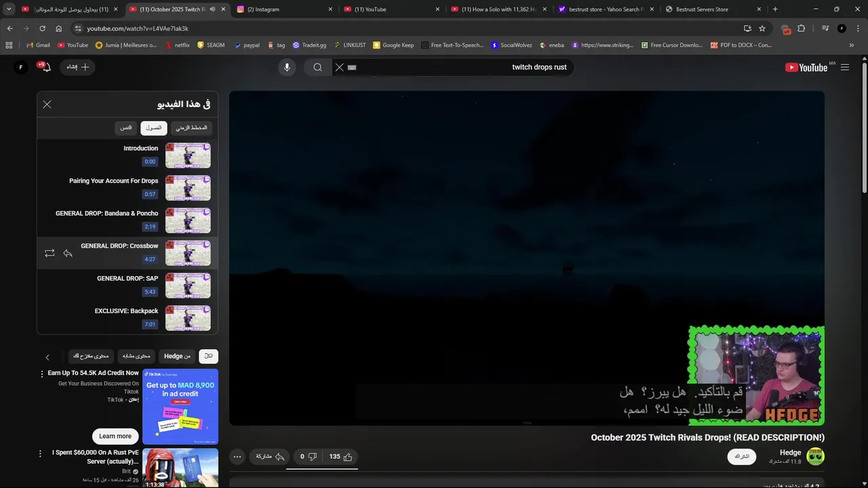Show more filter chips with left chevron
The width and height of the screenshot is (868, 488).
tap(47, 357)
